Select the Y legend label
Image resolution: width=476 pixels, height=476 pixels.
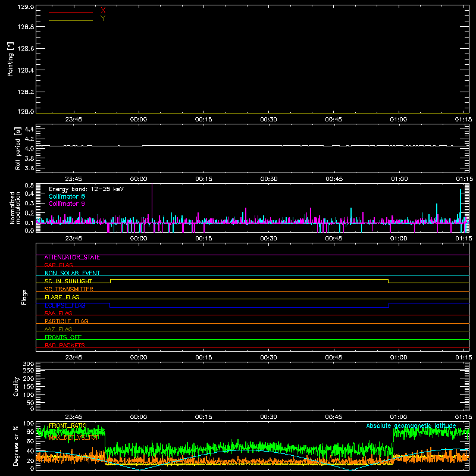103,18
